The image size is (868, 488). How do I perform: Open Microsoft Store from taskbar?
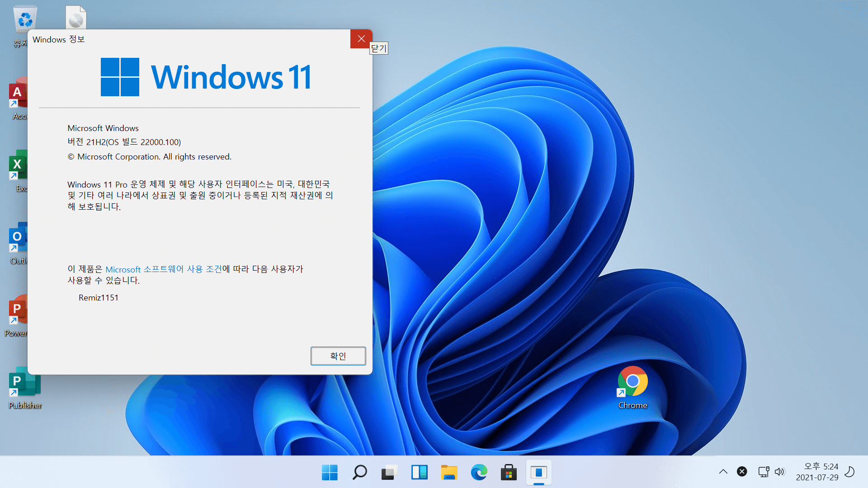(509, 473)
